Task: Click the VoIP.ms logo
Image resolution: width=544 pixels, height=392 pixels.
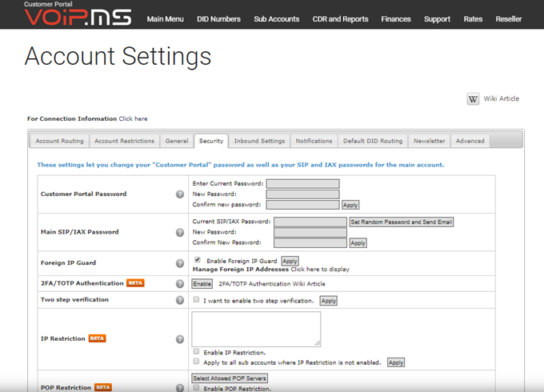Action: [x=78, y=16]
